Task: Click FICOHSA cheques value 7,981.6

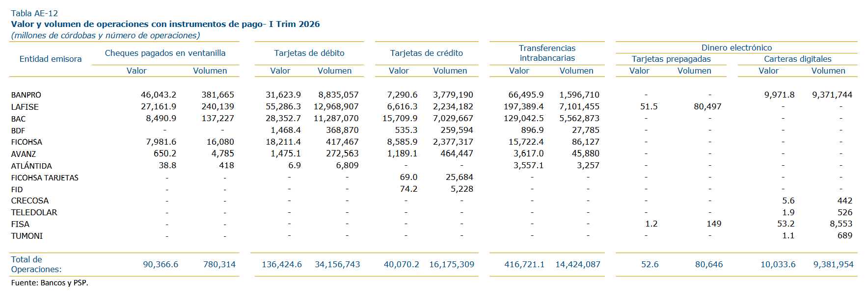Action: pyautogui.click(x=161, y=142)
